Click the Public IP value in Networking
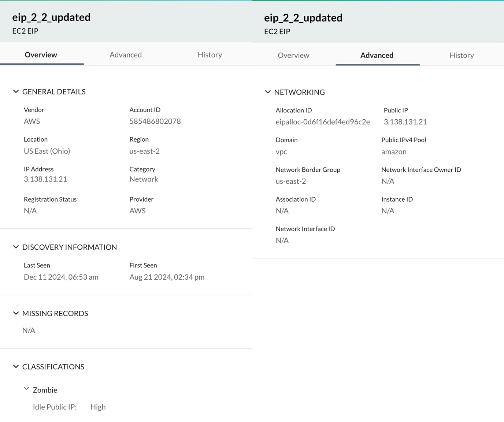The image size is (504, 422). click(405, 122)
